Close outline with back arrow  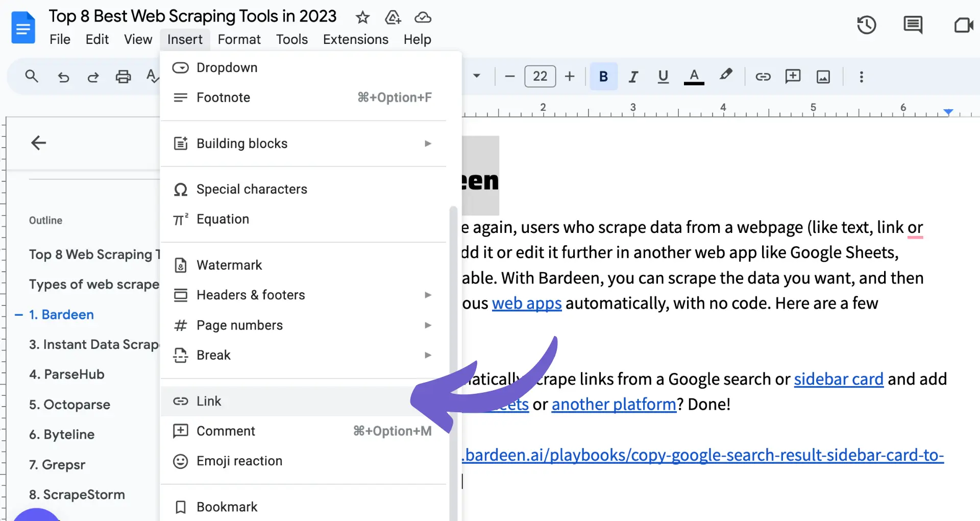pos(38,143)
